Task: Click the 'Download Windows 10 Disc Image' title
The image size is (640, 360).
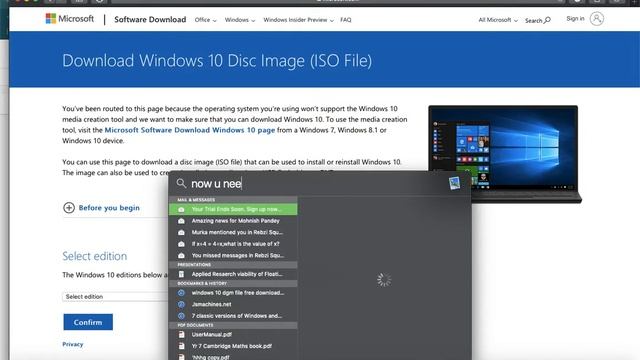Action: click(x=217, y=60)
